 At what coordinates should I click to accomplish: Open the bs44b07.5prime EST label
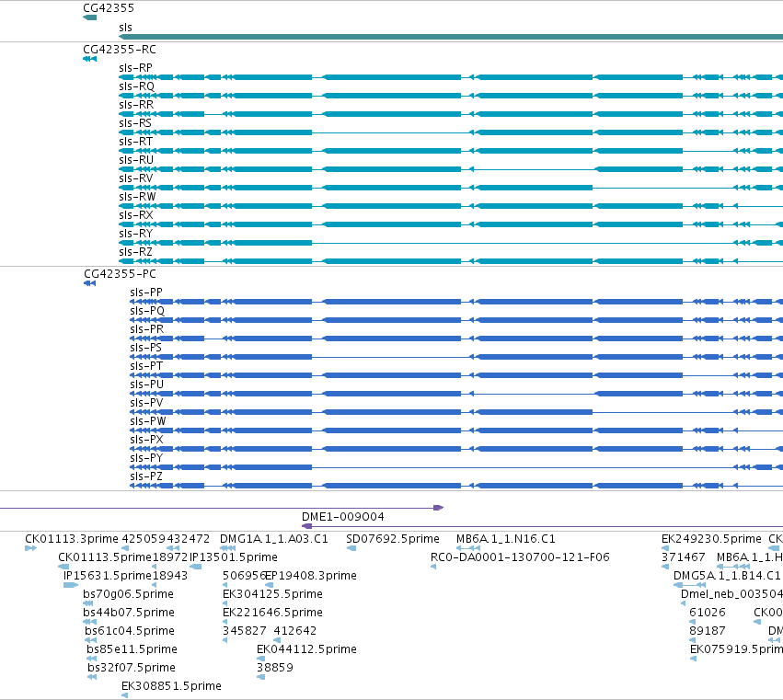coord(129,613)
